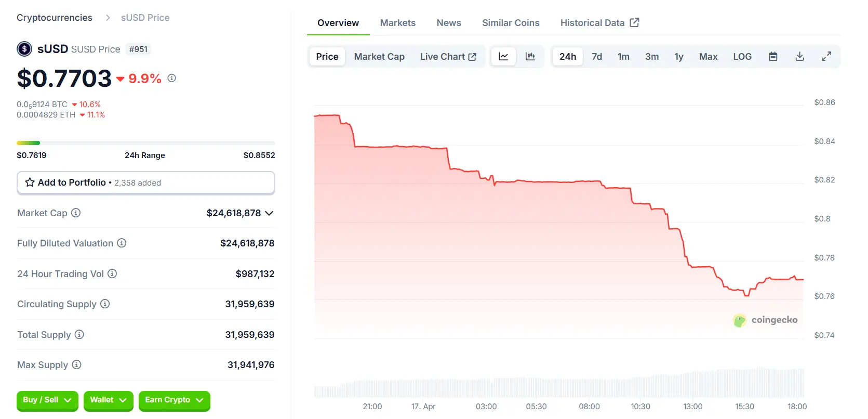Click the $0.7703 current price
Viewport: 868px width, 419px height.
64,78
